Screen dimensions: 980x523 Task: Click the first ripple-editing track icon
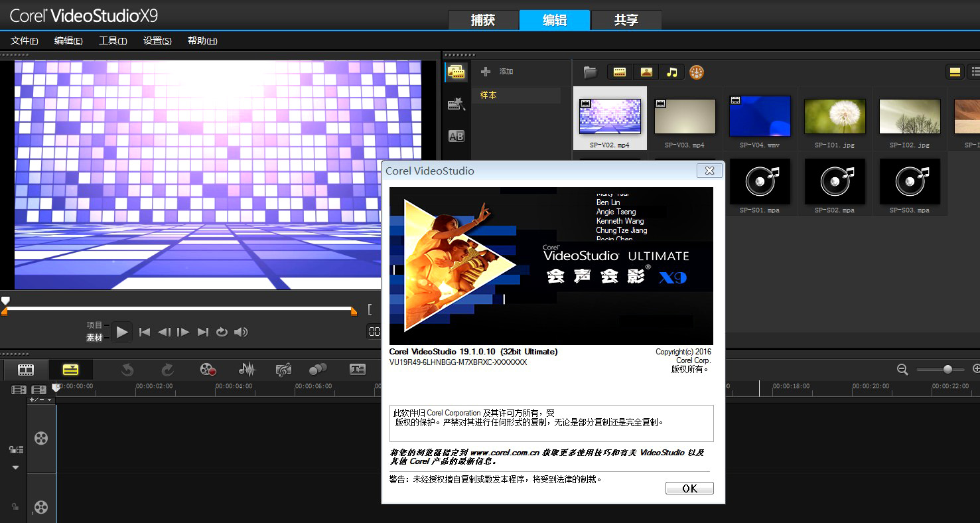19,390
